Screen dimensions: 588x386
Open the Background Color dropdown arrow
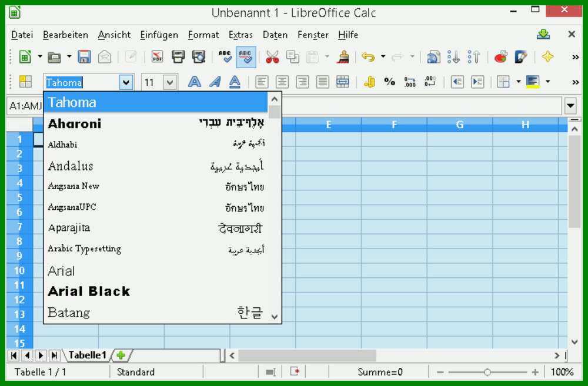pos(547,82)
